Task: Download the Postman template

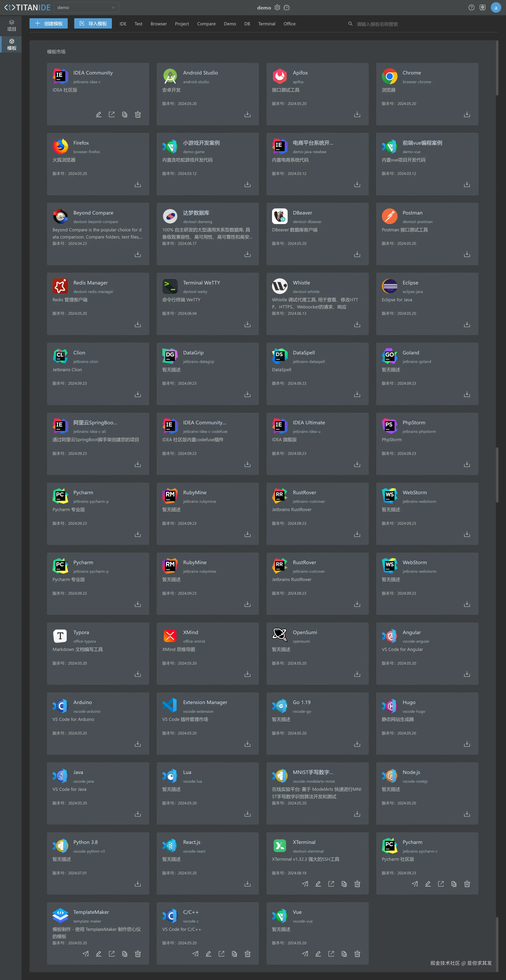Action: point(467,254)
